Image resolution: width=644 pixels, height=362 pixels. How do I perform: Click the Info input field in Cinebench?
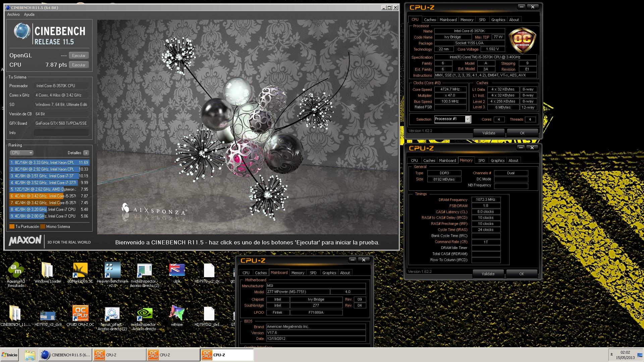tap(61, 133)
